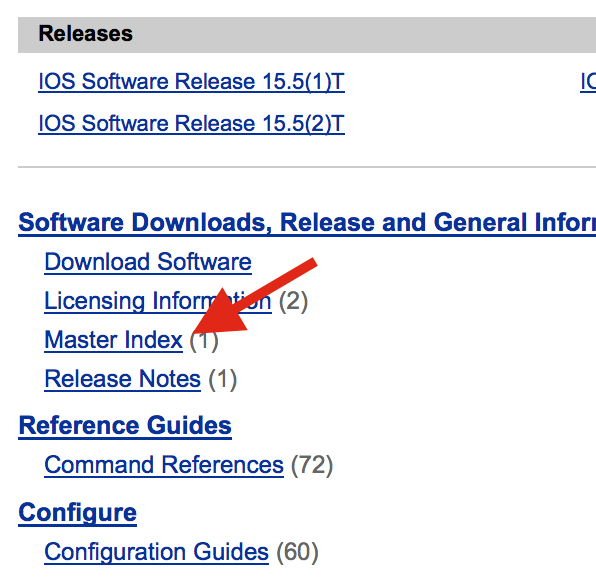Click the (1) count beside Master Index
This screenshot has width=596, height=584.
point(204,340)
